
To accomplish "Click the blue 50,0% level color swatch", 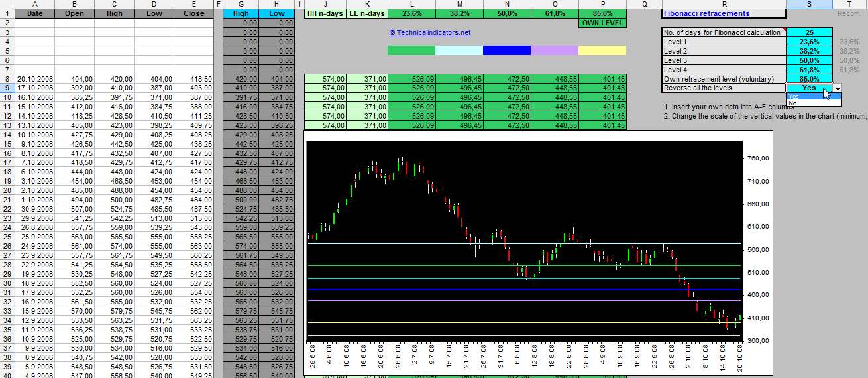I will pyautogui.click(x=507, y=50).
